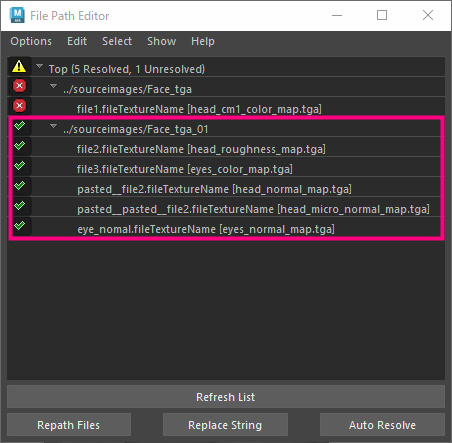Click the Refresh List button
Viewport: 452px width, 443px height.
pyautogui.click(x=226, y=397)
